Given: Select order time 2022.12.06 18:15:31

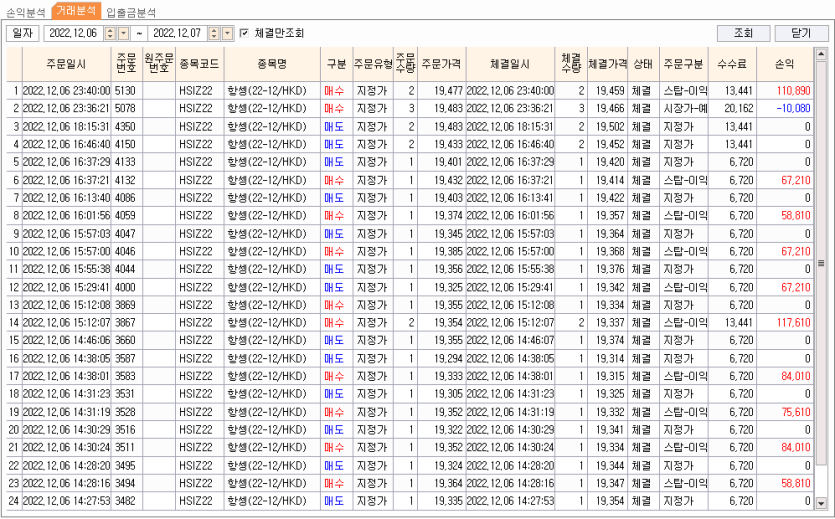Looking at the screenshot, I should click(x=67, y=127).
